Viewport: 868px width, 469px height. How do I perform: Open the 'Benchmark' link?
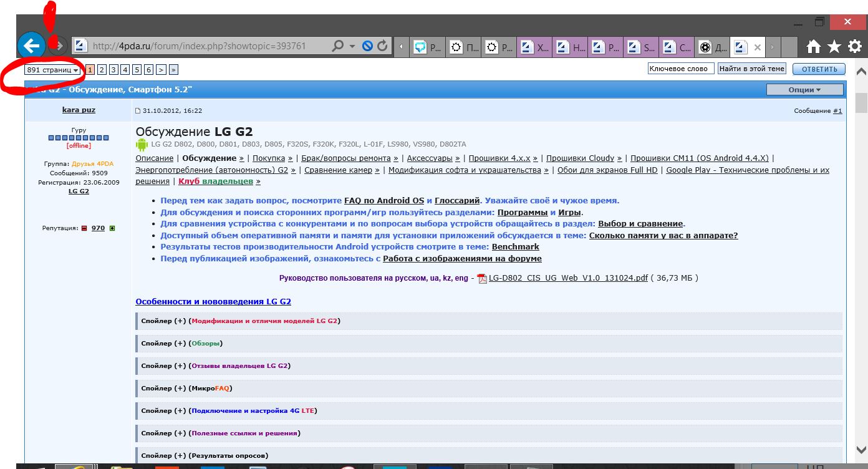tap(516, 247)
